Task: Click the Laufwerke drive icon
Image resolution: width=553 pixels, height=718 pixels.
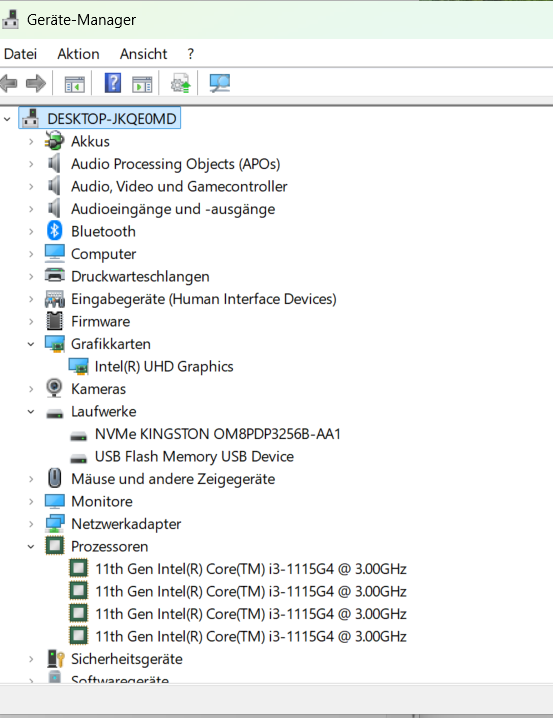Action: tap(55, 414)
